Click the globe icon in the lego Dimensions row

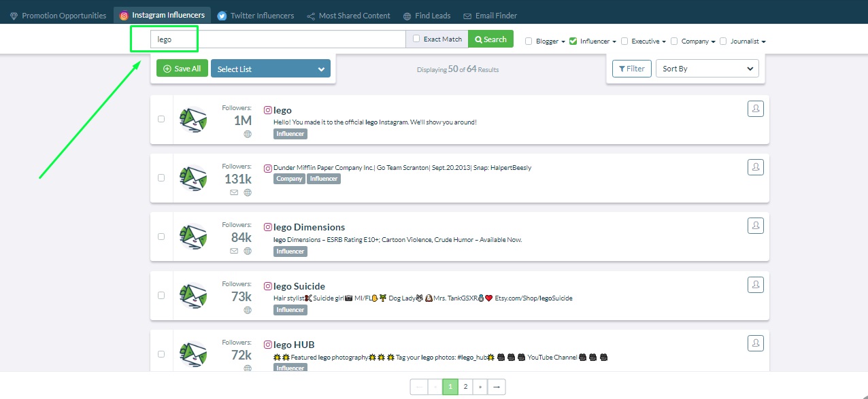248,251
